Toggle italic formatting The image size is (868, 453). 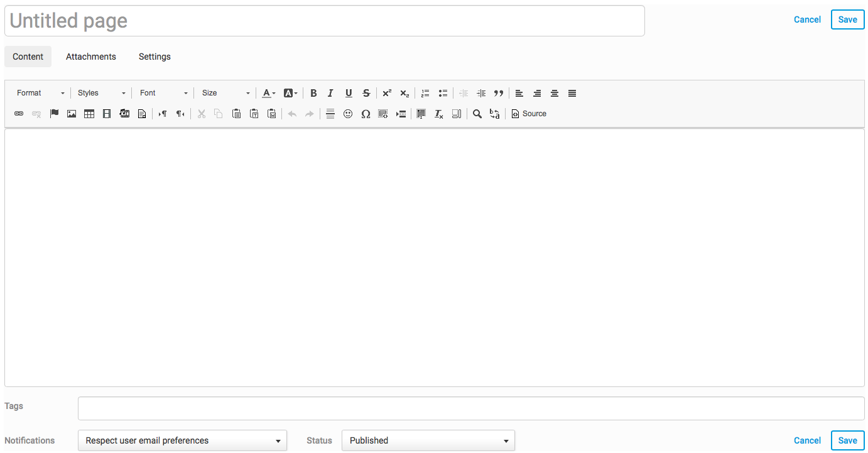pos(331,93)
